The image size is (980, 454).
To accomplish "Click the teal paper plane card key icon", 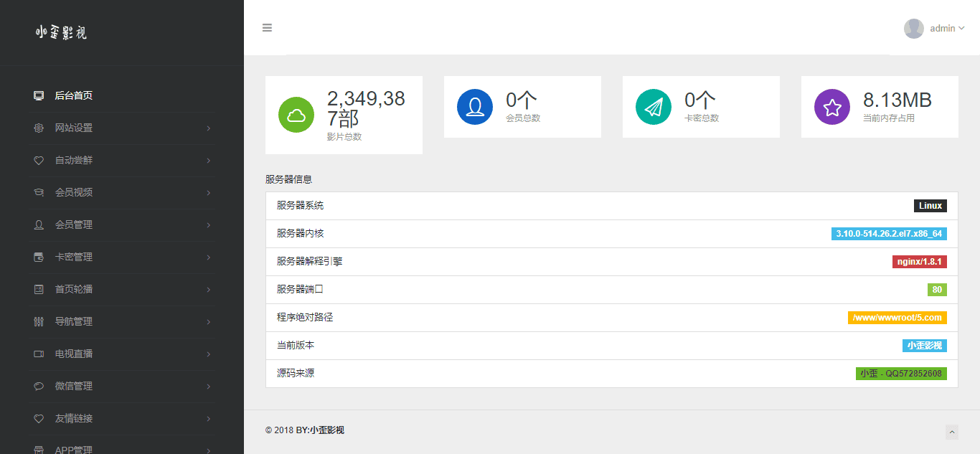I will (x=654, y=106).
